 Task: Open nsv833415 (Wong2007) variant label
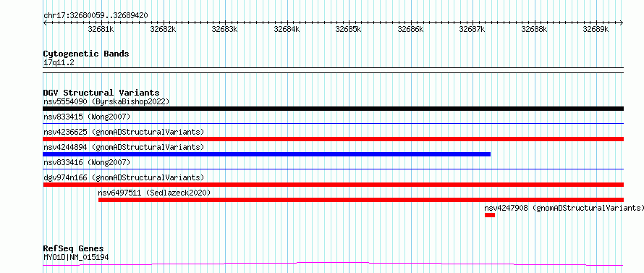(x=87, y=117)
